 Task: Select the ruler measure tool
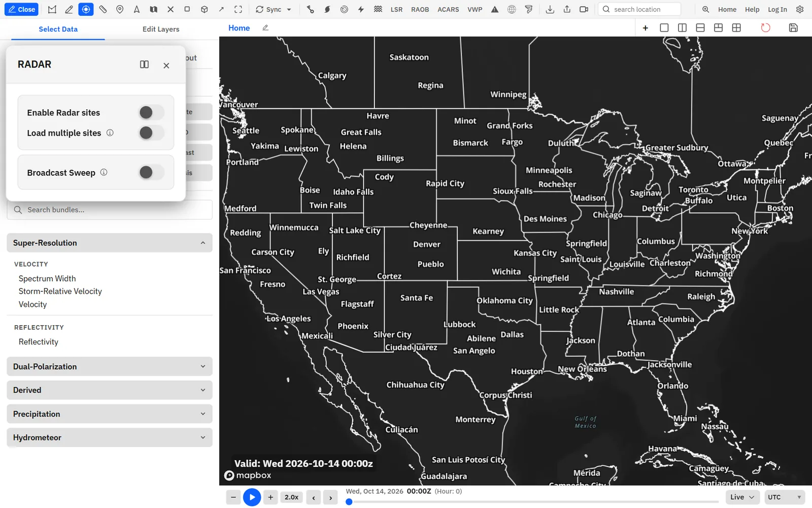click(x=103, y=9)
